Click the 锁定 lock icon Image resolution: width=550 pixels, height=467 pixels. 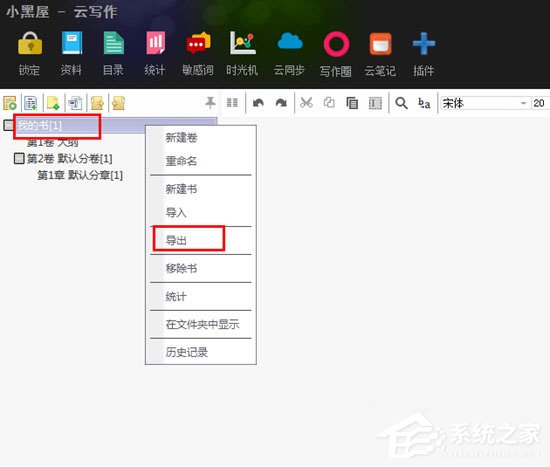pos(30,44)
